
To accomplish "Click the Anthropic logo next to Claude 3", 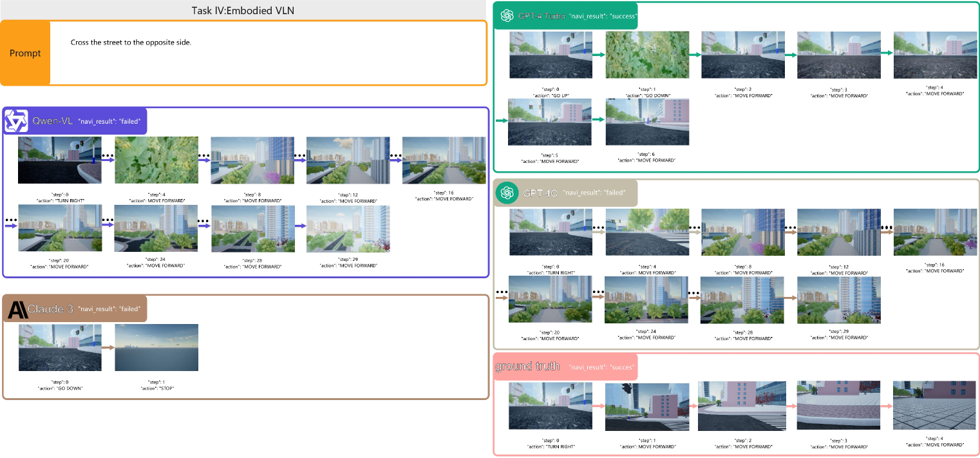I will (x=16, y=309).
